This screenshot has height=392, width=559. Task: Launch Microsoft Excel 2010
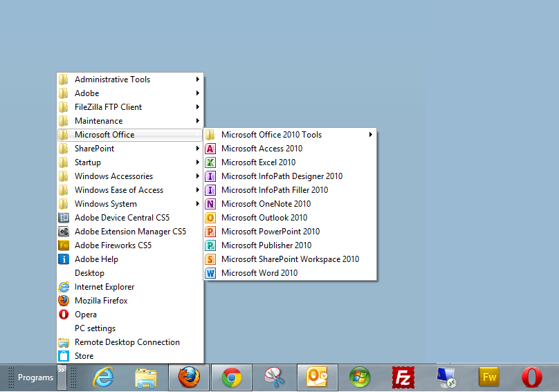pyautogui.click(x=258, y=162)
